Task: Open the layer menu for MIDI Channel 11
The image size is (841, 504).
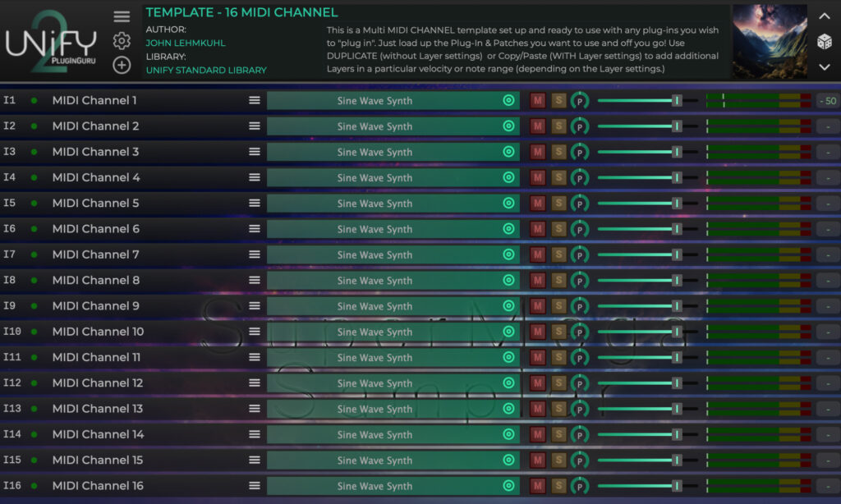Action: (x=255, y=357)
